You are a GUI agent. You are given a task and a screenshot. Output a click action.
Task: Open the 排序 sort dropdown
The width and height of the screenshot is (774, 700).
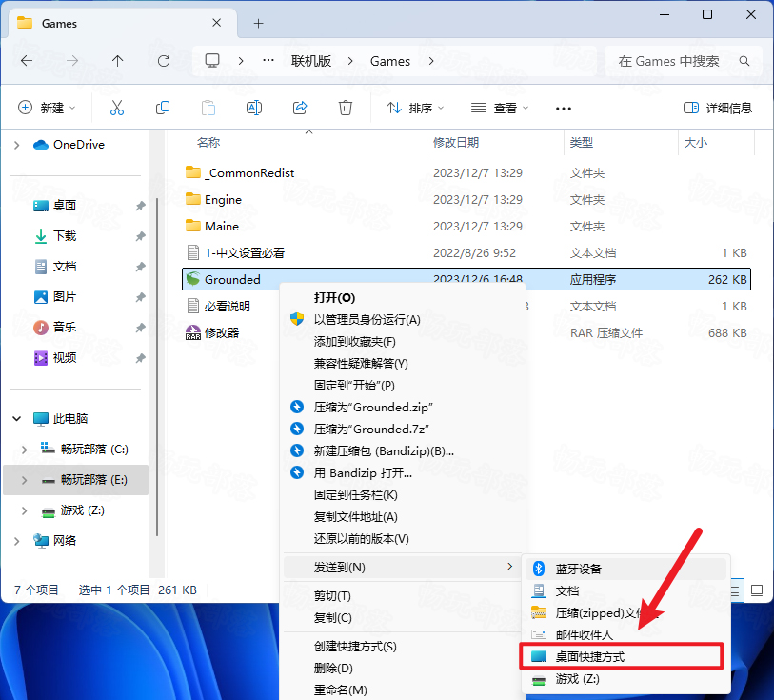415,108
